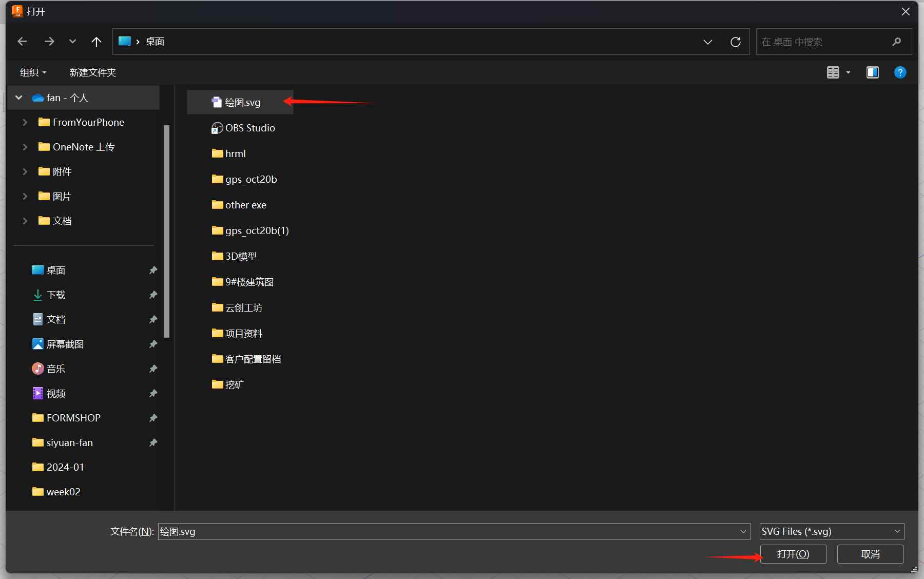Select the 挖矿 folder
This screenshot has height=579, width=924.
pos(228,384)
